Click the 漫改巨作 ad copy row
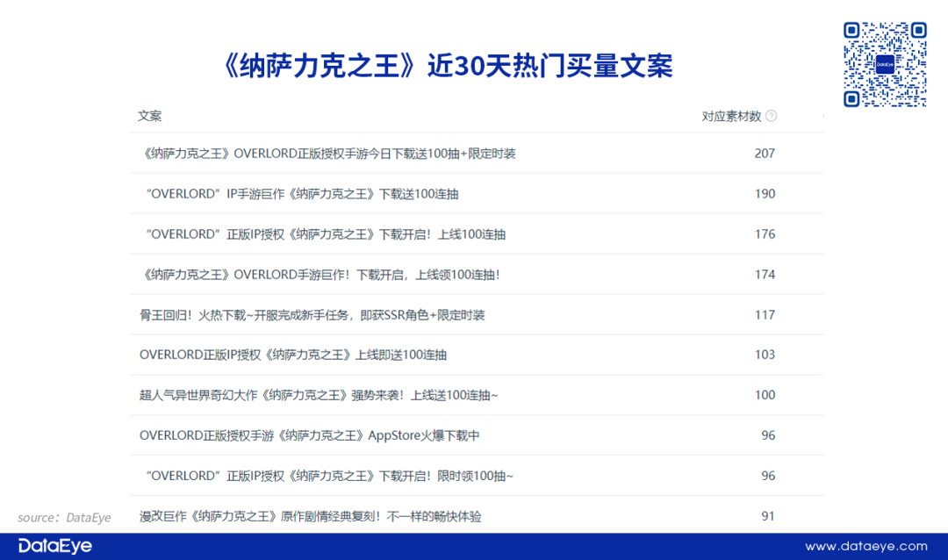This screenshot has height=560, width=948. pos(310,516)
